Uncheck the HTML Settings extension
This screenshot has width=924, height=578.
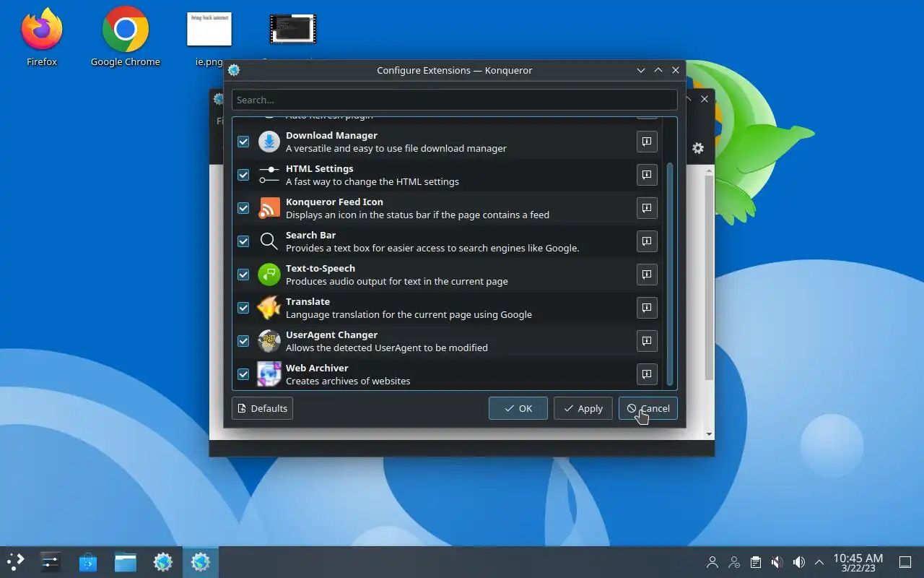point(243,175)
